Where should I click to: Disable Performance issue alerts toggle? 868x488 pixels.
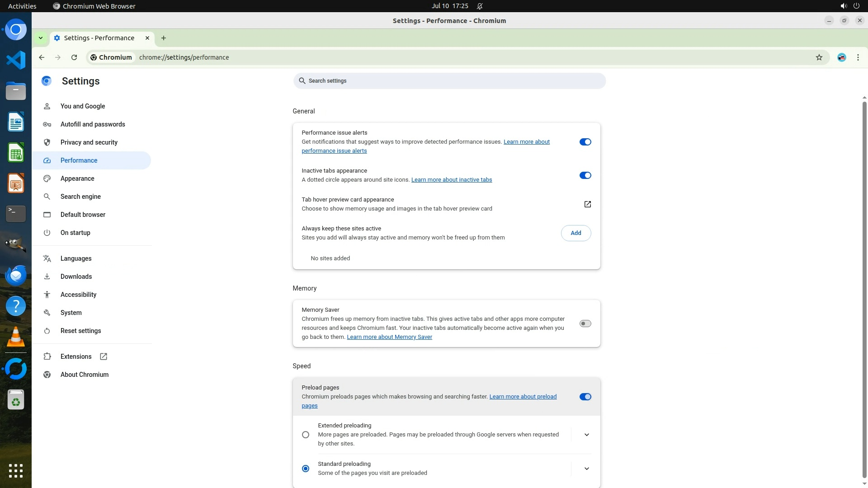585,142
